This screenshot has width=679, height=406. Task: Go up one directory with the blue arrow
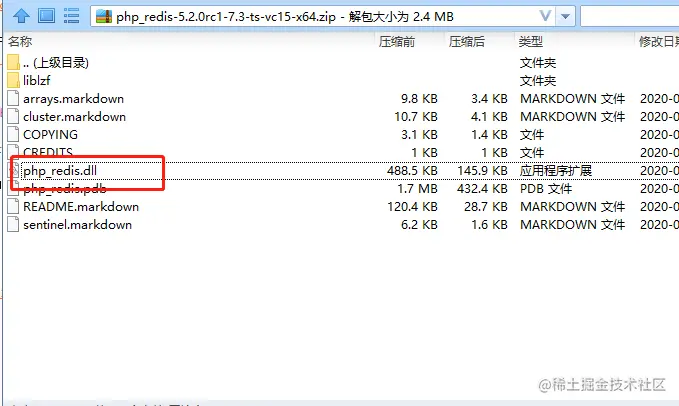21,16
